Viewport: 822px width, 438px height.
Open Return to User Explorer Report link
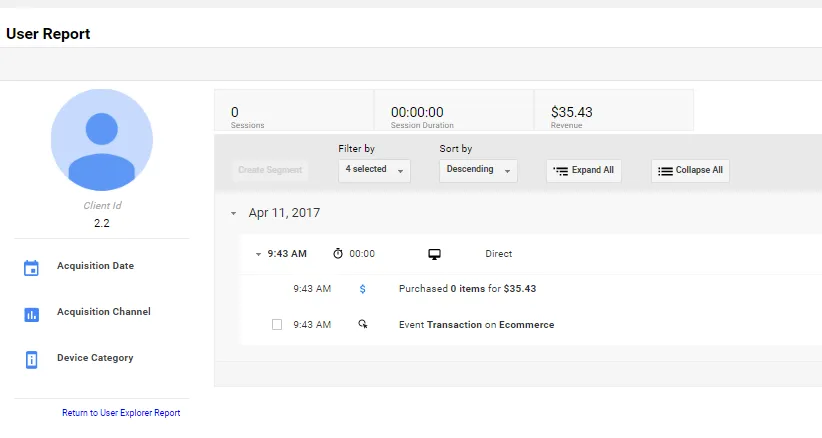click(121, 413)
